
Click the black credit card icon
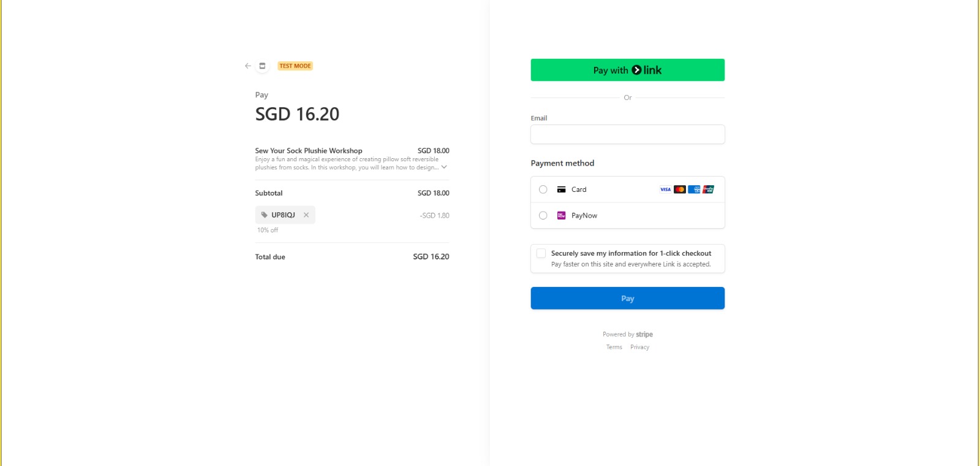pyautogui.click(x=561, y=189)
